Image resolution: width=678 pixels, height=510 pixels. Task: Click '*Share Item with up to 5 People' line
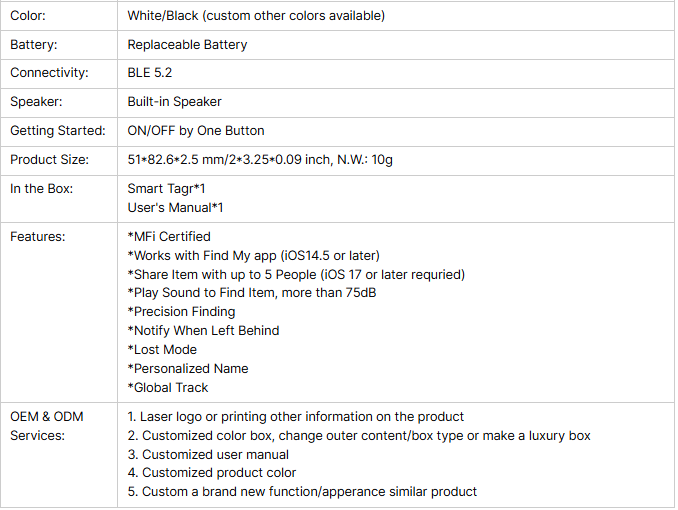[x=296, y=275]
